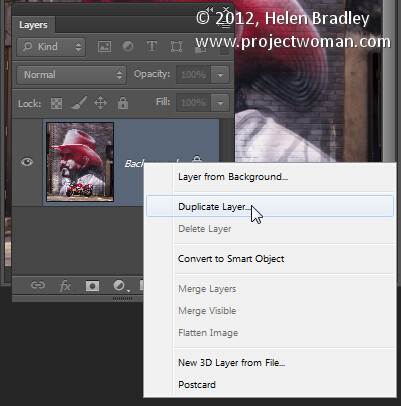Viewport: 401px width, 406px height.
Task: Toggle lock position move icon
Action: pyautogui.click(x=100, y=103)
